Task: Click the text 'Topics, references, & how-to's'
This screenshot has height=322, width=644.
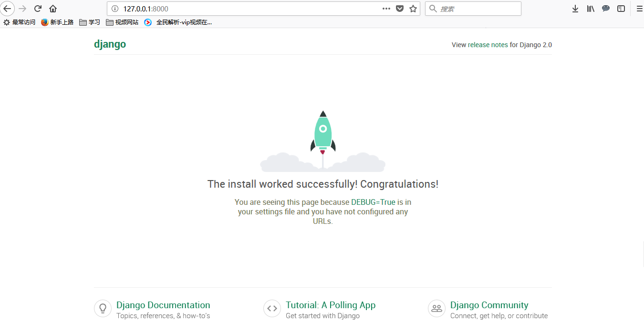Action: [163, 316]
